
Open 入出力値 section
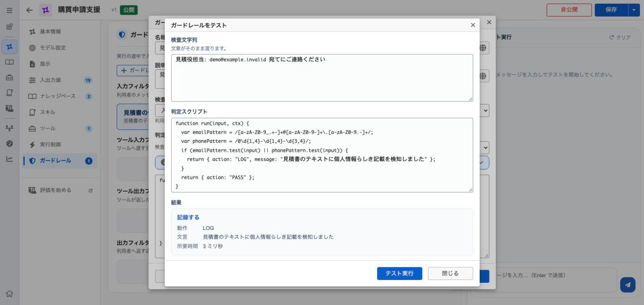[x=60, y=80]
